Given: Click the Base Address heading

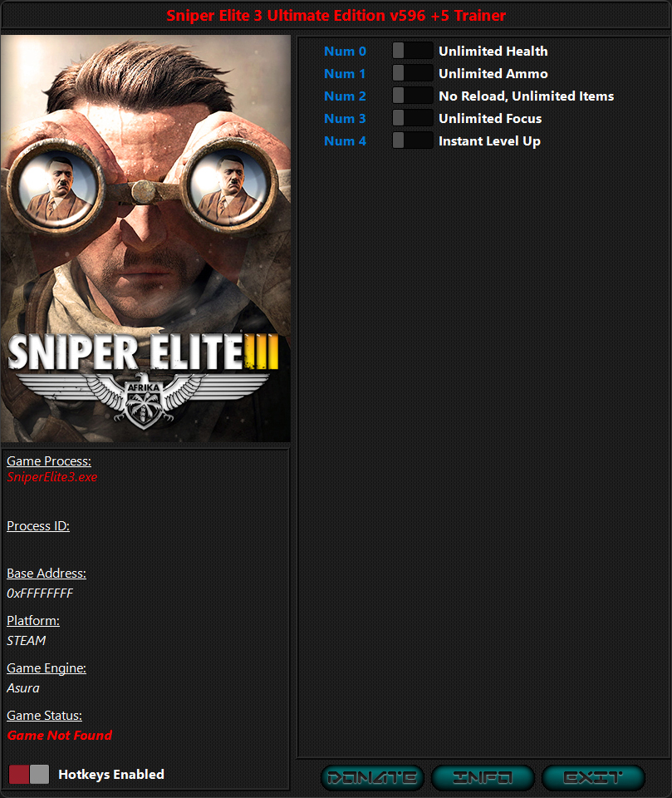Looking at the screenshot, I should 47,573.
